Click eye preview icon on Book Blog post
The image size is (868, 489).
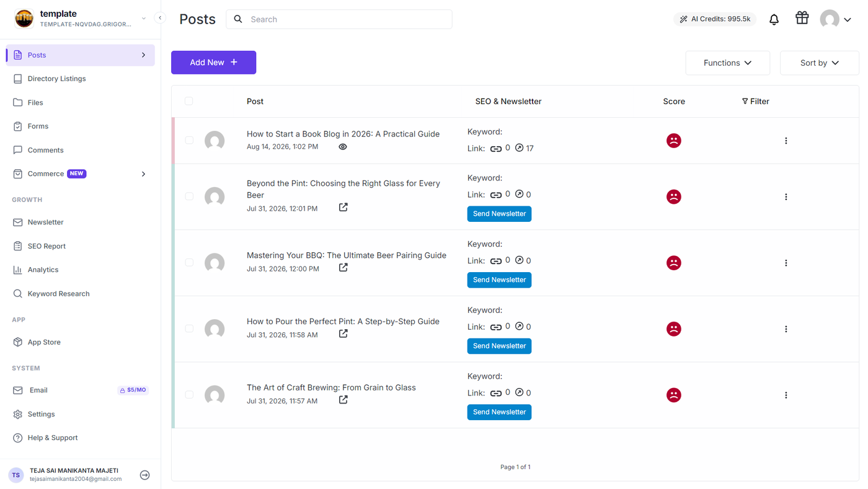(x=343, y=147)
